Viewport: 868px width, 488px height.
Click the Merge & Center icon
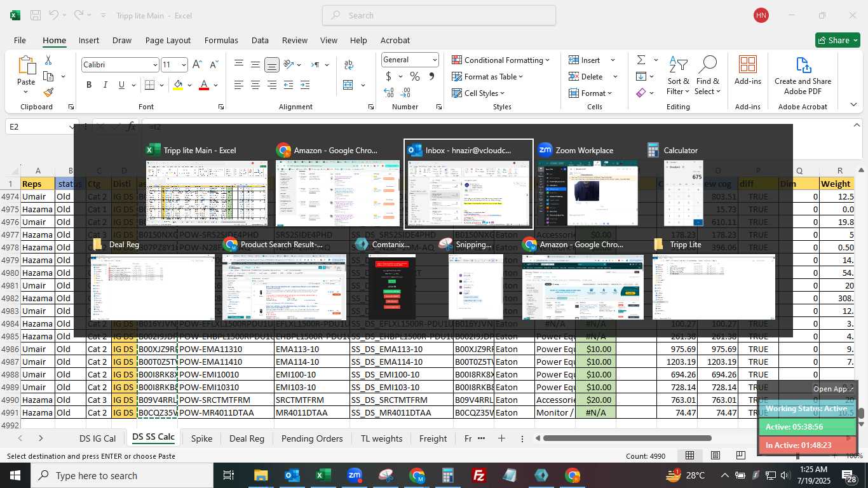[348, 85]
